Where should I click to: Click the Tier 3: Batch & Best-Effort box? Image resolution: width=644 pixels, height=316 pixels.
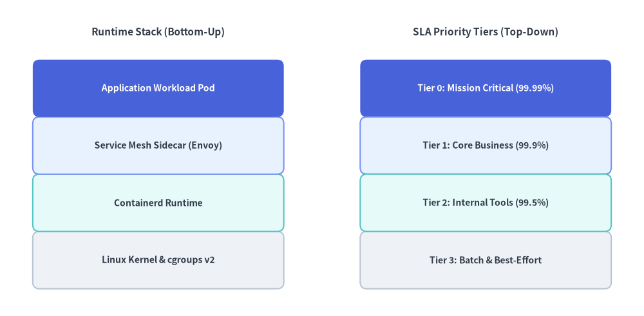486,260
